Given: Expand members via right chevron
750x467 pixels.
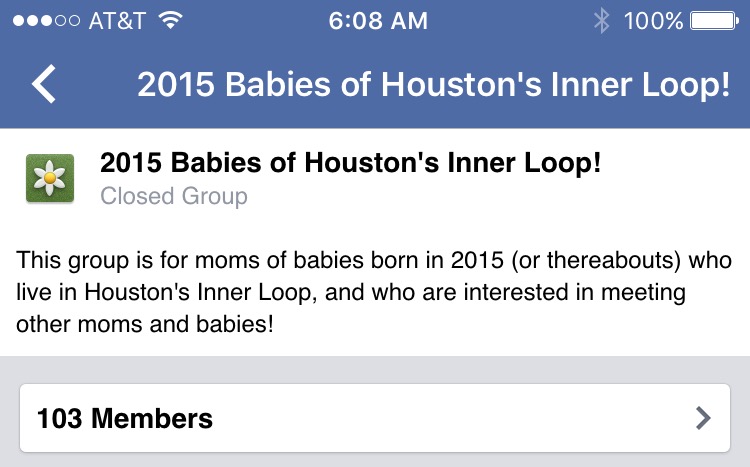Looking at the screenshot, I should coord(703,418).
